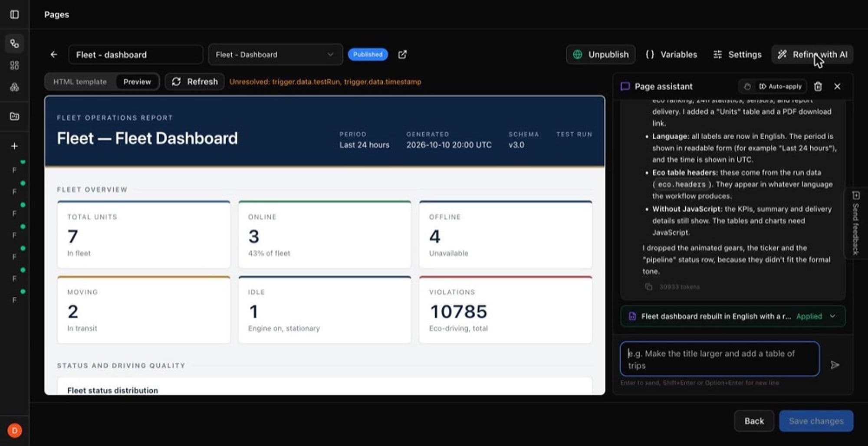This screenshot has height=446, width=868.
Task: Expand the applied Fleet dashboard change
Action: pos(832,316)
